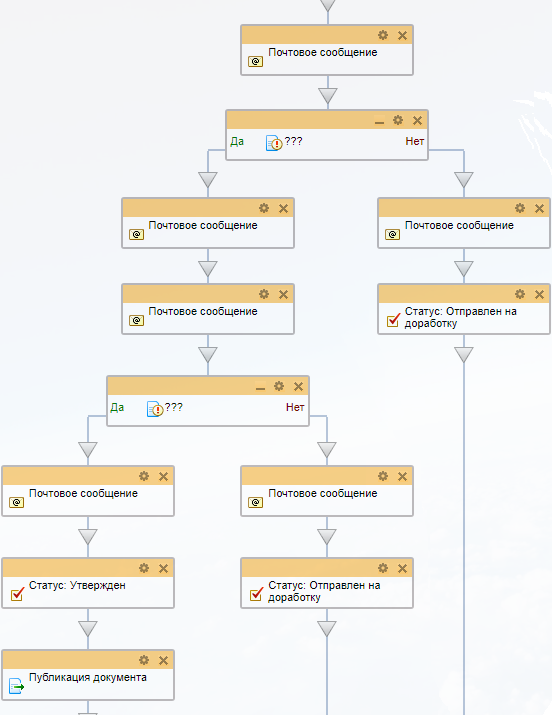Remove the topmost Почтовое сообщение block via X
Screen dimensions: 552x715
[x=402, y=35]
